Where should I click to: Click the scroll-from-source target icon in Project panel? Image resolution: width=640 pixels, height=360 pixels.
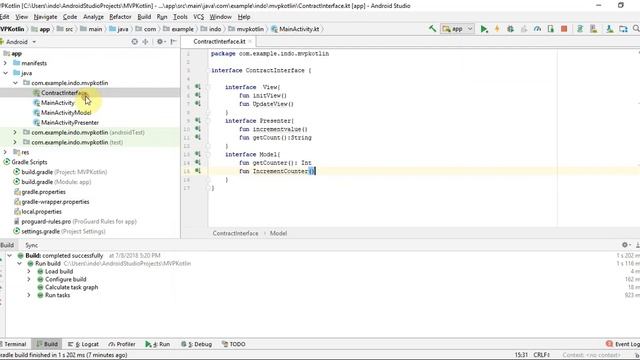134,42
